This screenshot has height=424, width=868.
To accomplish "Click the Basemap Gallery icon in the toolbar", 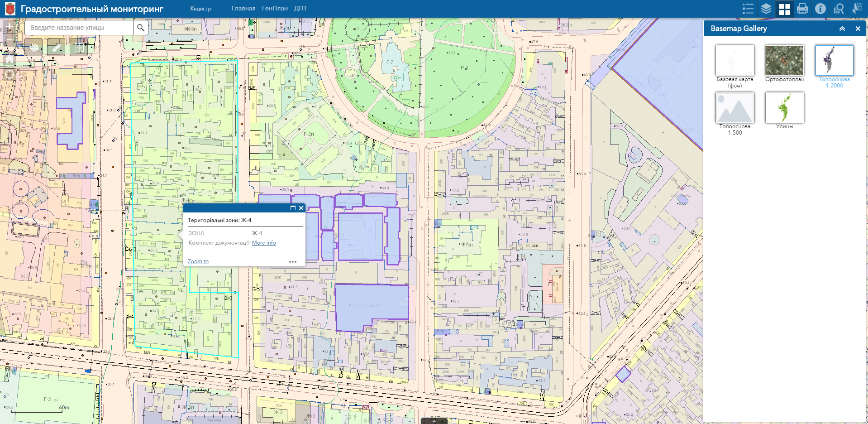I will pyautogui.click(x=784, y=8).
